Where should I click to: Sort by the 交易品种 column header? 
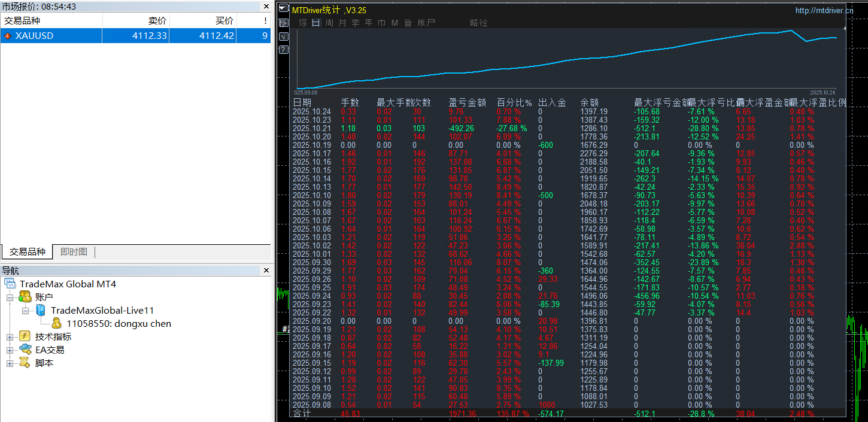point(51,20)
